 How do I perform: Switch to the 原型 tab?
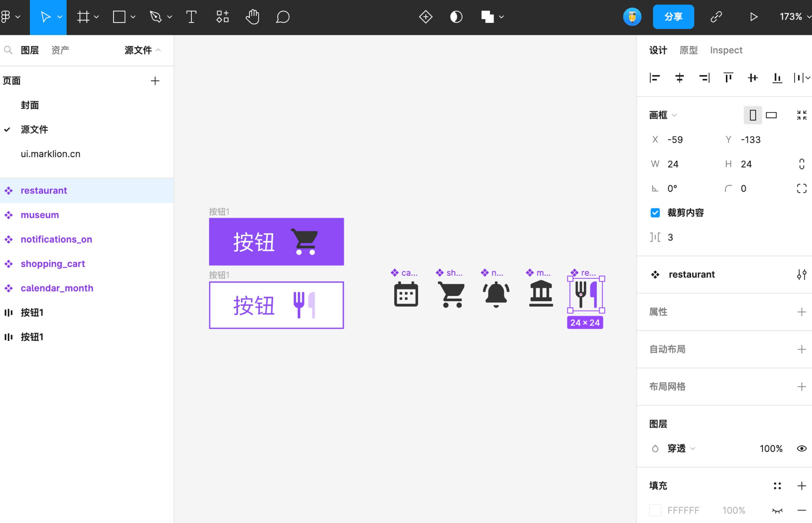click(x=688, y=50)
